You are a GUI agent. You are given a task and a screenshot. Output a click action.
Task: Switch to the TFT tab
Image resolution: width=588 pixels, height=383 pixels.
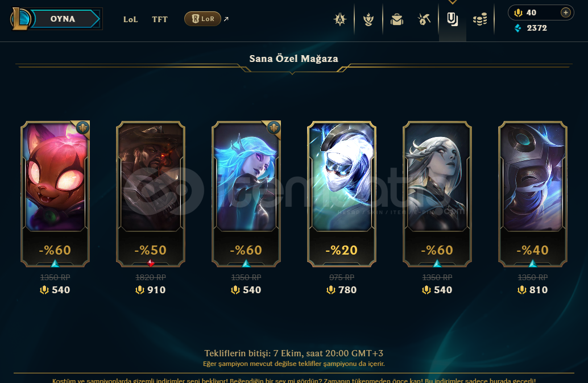[x=160, y=19]
